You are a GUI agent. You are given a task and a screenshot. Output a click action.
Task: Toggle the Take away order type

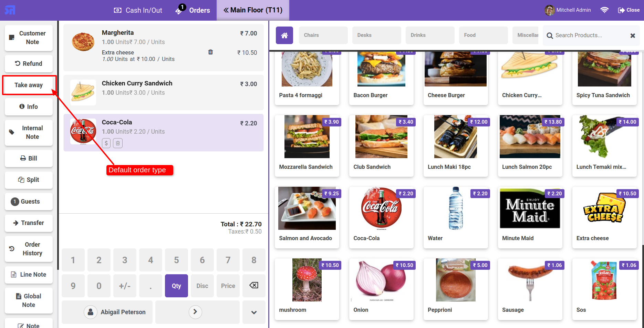click(x=29, y=85)
